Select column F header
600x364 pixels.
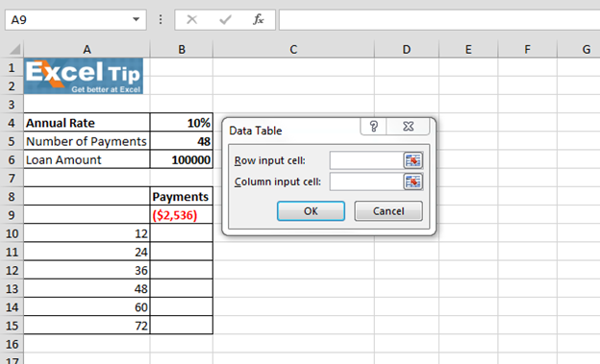(x=527, y=49)
